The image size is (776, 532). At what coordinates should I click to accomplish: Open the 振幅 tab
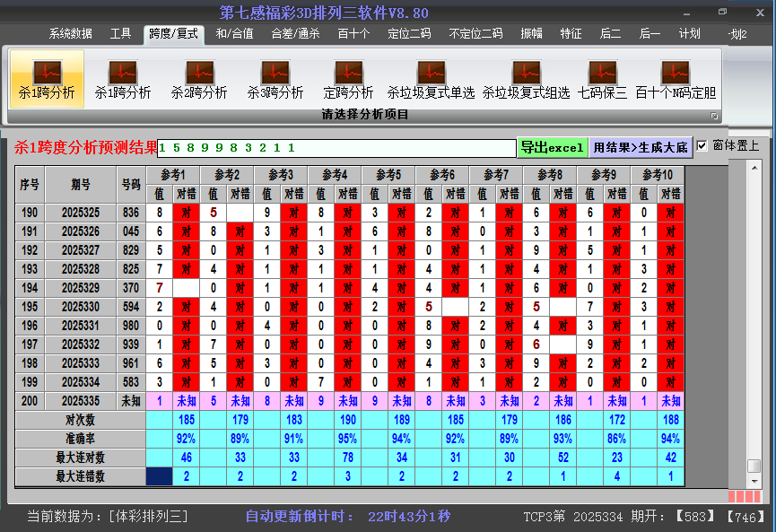(x=532, y=34)
